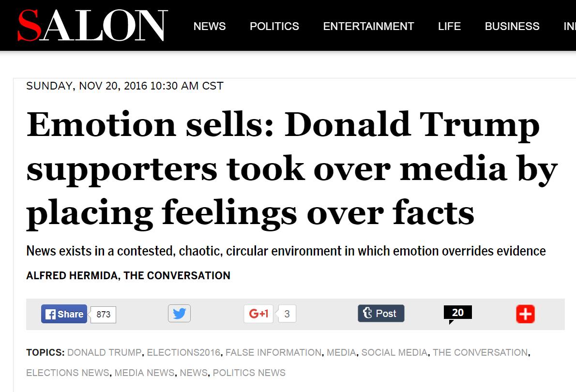Go to the Politics section
The width and height of the screenshot is (576, 392).
pyautogui.click(x=274, y=26)
